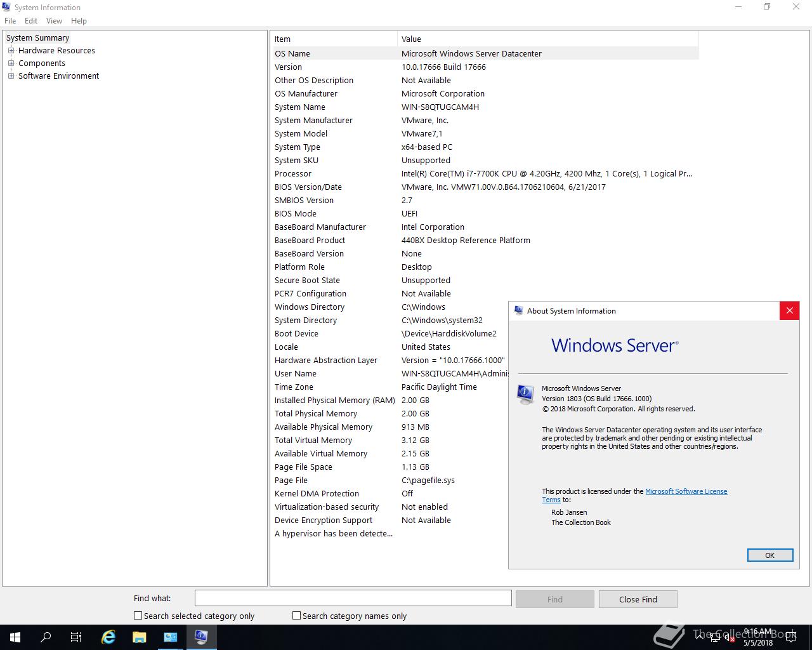Image resolution: width=812 pixels, height=650 pixels.
Task: Open the notification center icon
Action: click(790, 637)
